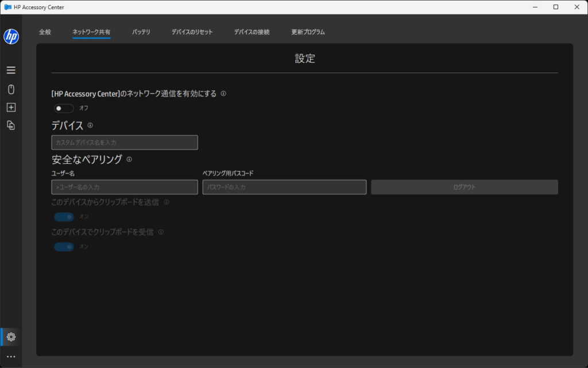Click the ユーザー名 label above the field

63,173
